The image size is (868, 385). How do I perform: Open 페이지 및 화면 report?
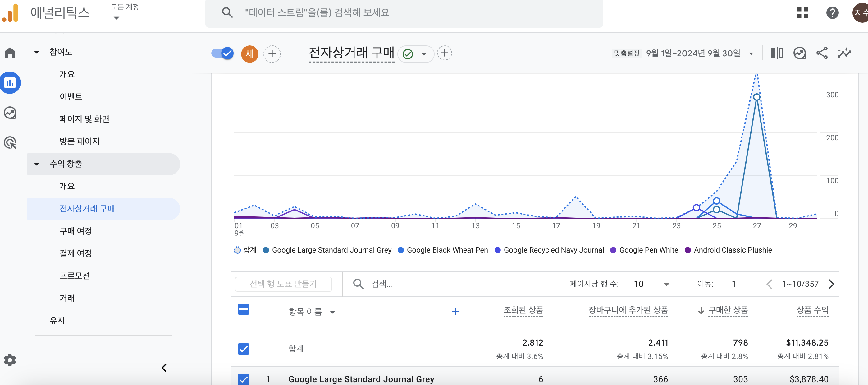[x=84, y=119]
